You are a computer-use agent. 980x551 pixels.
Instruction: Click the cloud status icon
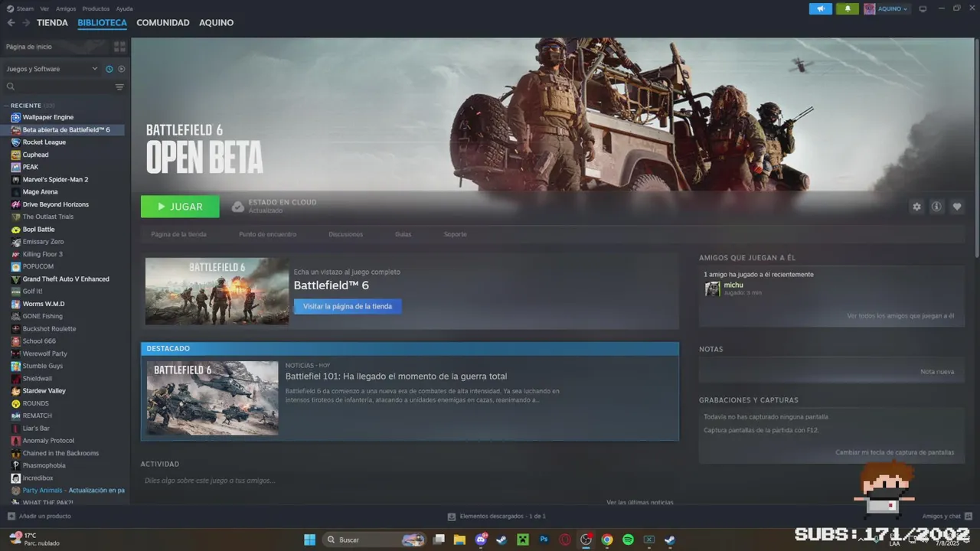(x=238, y=207)
